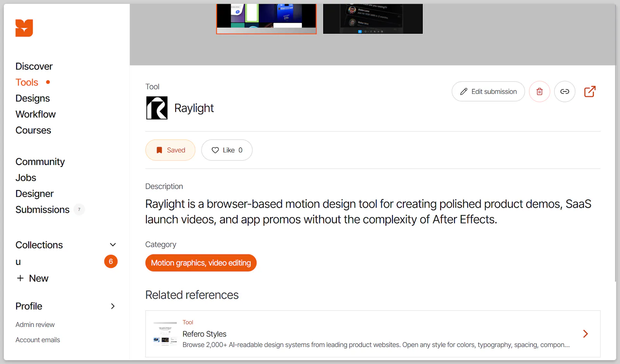This screenshot has width=620, height=364.
Task: Delete submission with trash icon
Action: pos(539,91)
